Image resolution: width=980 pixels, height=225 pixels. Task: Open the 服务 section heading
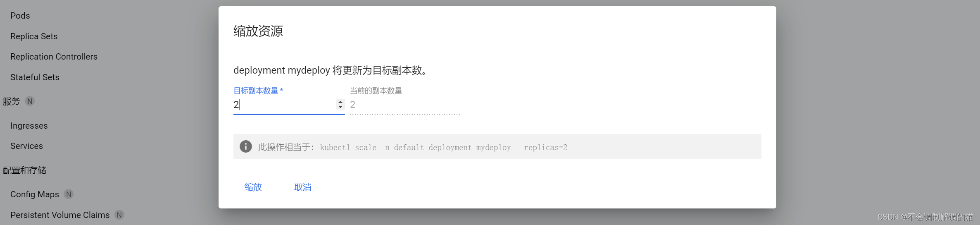(11, 101)
